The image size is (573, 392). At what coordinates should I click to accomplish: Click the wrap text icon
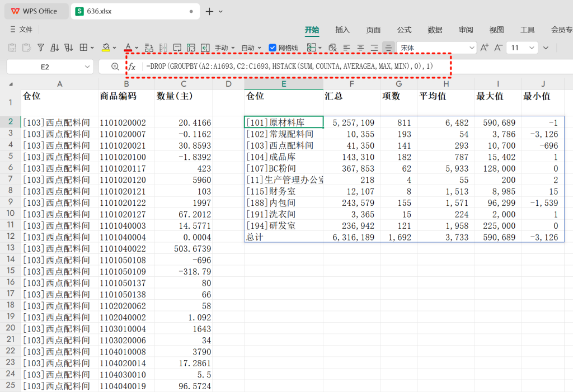click(x=177, y=48)
